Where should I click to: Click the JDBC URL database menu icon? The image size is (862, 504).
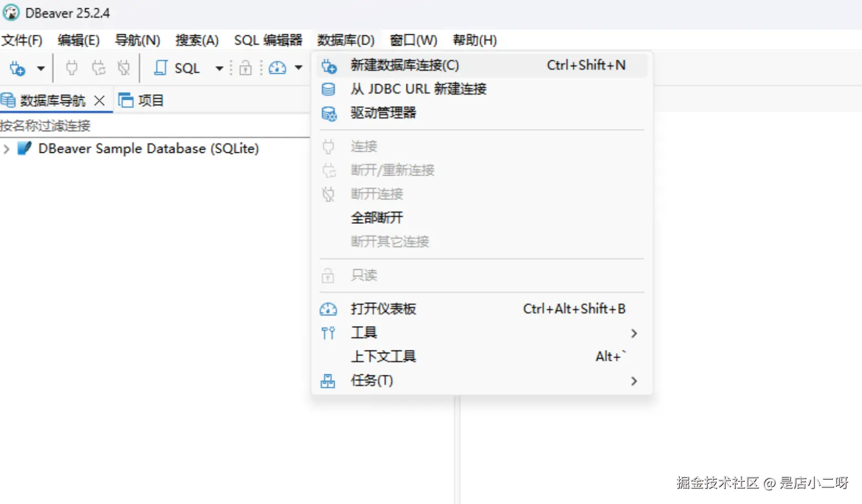[x=329, y=89]
